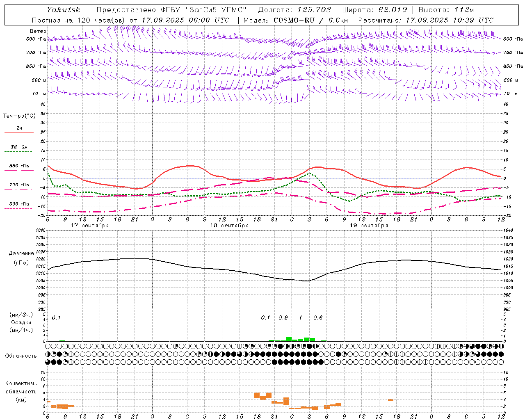The image size is (525, 420).
Task: Click the tallest green precipitation bar
Action: 289,339
